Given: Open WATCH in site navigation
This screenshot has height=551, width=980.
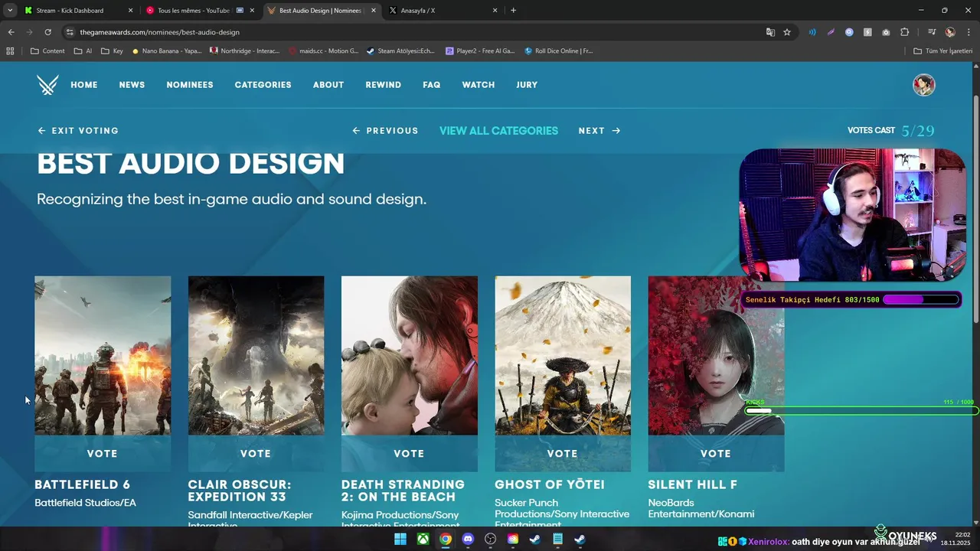Looking at the screenshot, I should [x=479, y=85].
